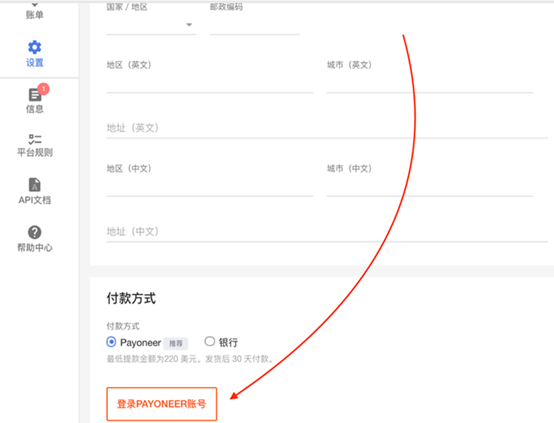The image size is (554, 423).
Task: Open the 平台规则 checklist icon
Action: click(x=35, y=139)
